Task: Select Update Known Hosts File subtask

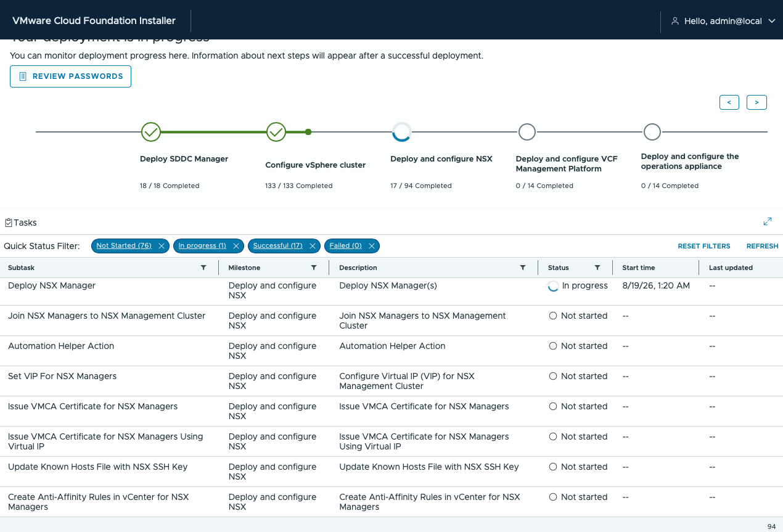Action: pyautogui.click(x=97, y=467)
